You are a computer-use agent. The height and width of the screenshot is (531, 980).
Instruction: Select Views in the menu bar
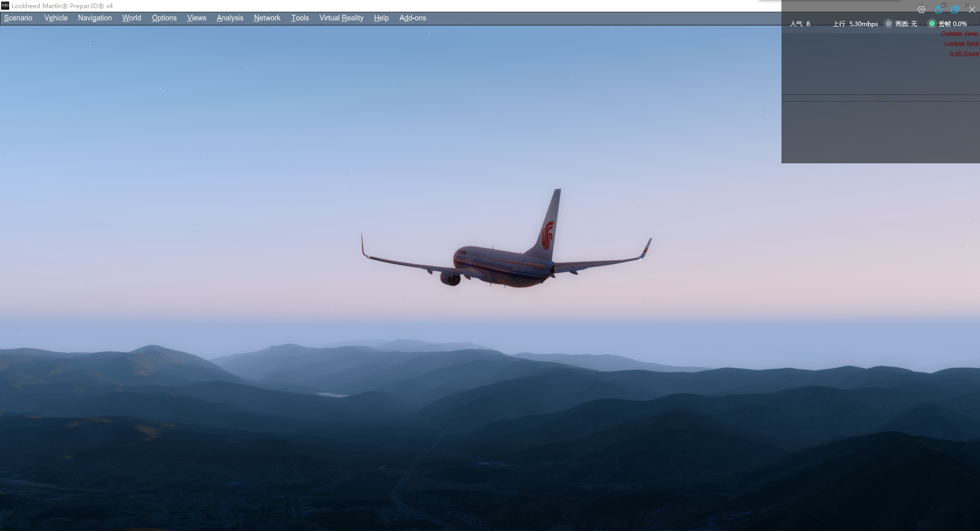[197, 18]
